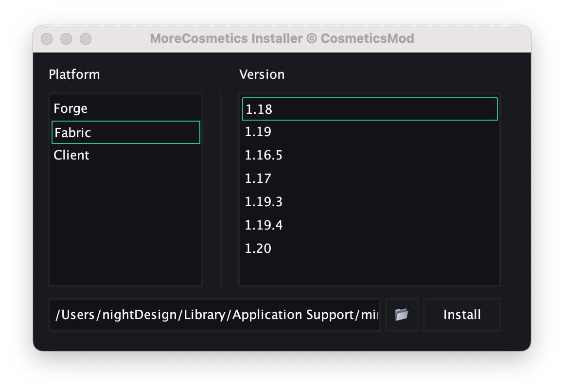The image size is (564, 392).
Task: Choose version 1.16.5
Action: [370, 155]
